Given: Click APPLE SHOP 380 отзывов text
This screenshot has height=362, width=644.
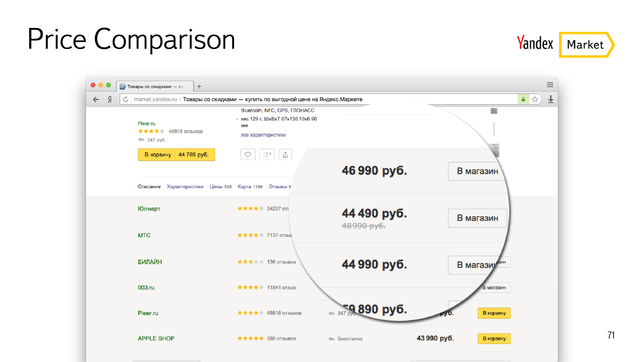Looking at the screenshot, I should point(281,339).
